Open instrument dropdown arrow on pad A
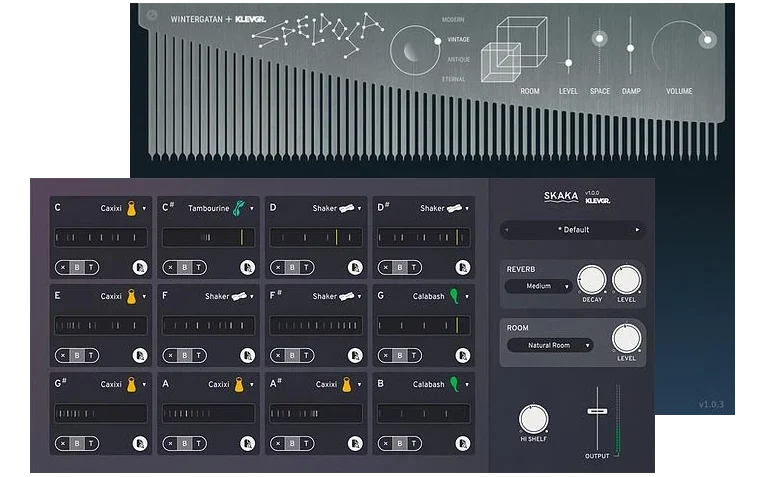Image resolution: width=764 pixels, height=477 pixels. coord(252,385)
